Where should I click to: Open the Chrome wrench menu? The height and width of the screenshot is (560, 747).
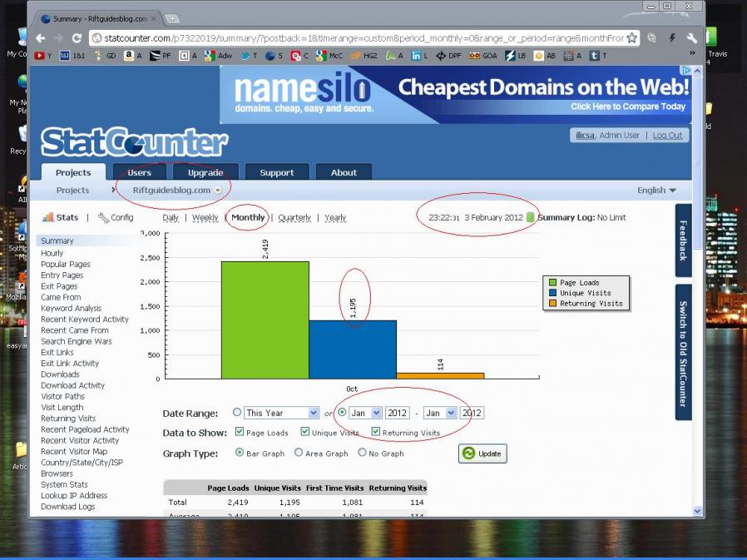click(x=691, y=38)
